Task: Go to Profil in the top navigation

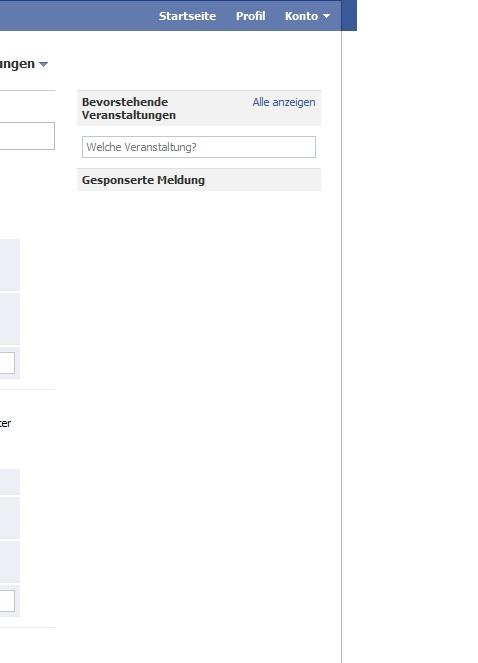Action: (x=250, y=16)
